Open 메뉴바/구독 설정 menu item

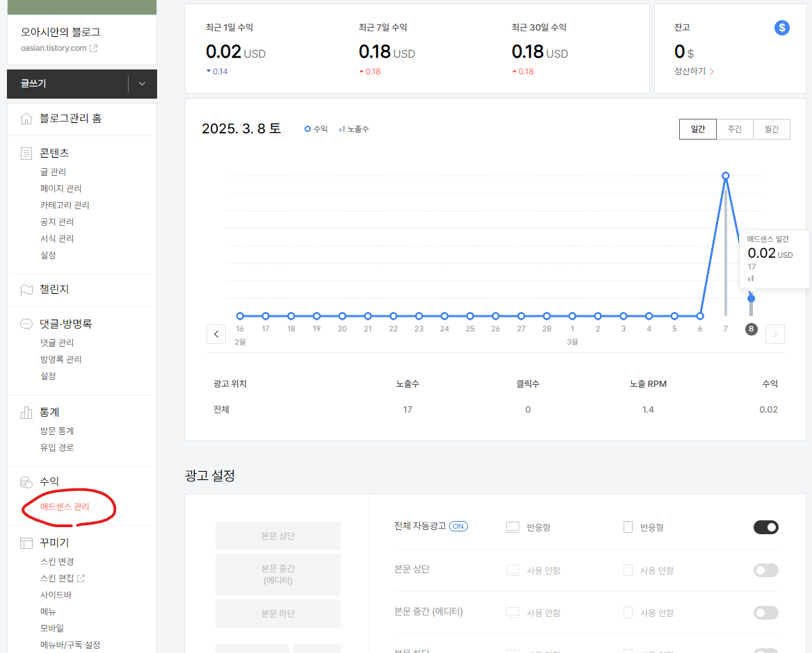[x=70, y=645]
